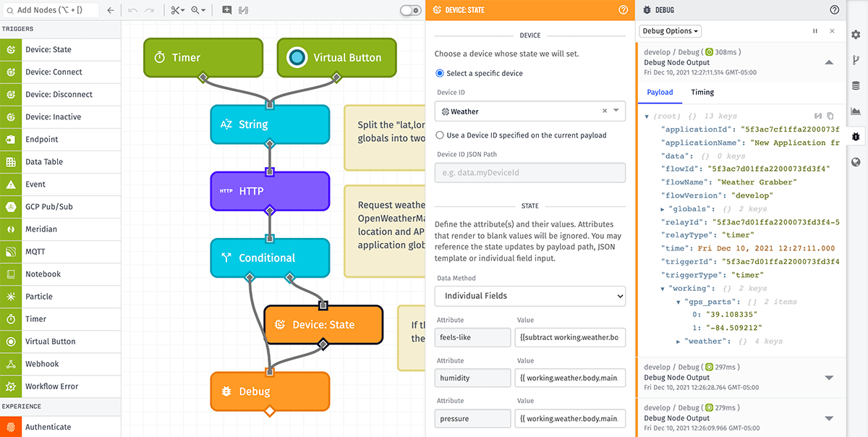This screenshot has width=868, height=437.
Task: Select the Timer node on canvas
Action: (x=203, y=58)
